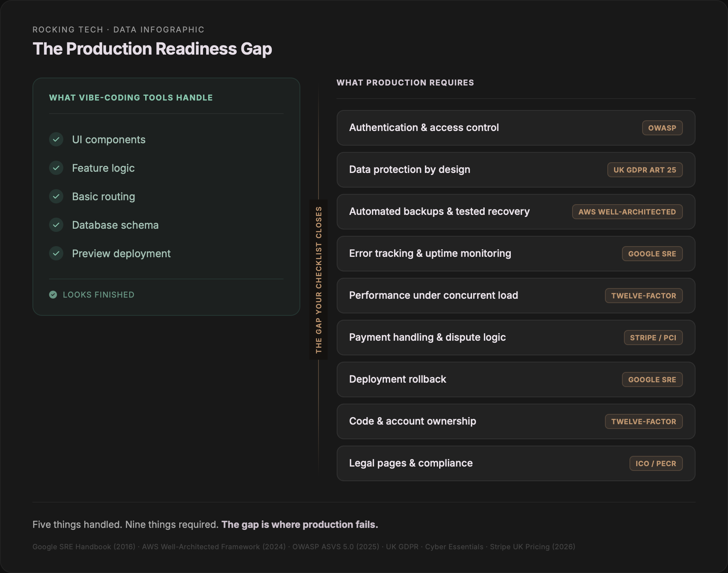Select the UK GDPR ART 25 badge

[645, 170]
